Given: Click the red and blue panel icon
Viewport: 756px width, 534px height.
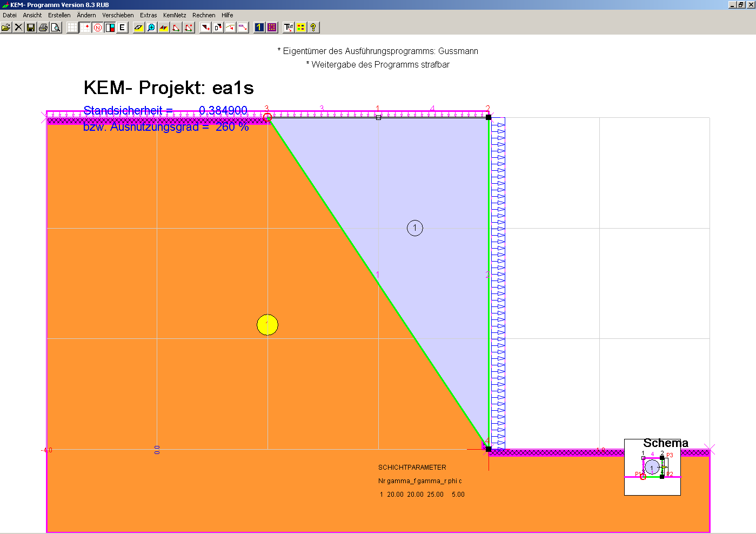Looking at the screenshot, I should [110, 27].
